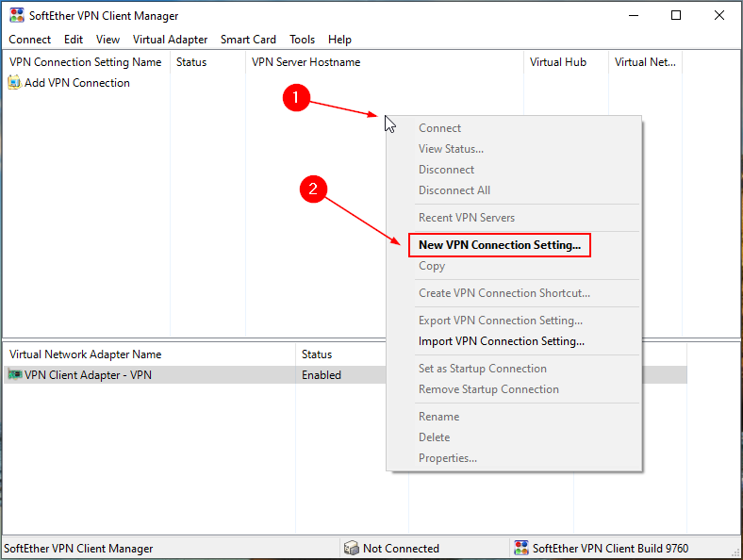Viewport: 743px width, 560px height.
Task: Close the SoftEther VPN Client Manager window
Action: (718, 16)
